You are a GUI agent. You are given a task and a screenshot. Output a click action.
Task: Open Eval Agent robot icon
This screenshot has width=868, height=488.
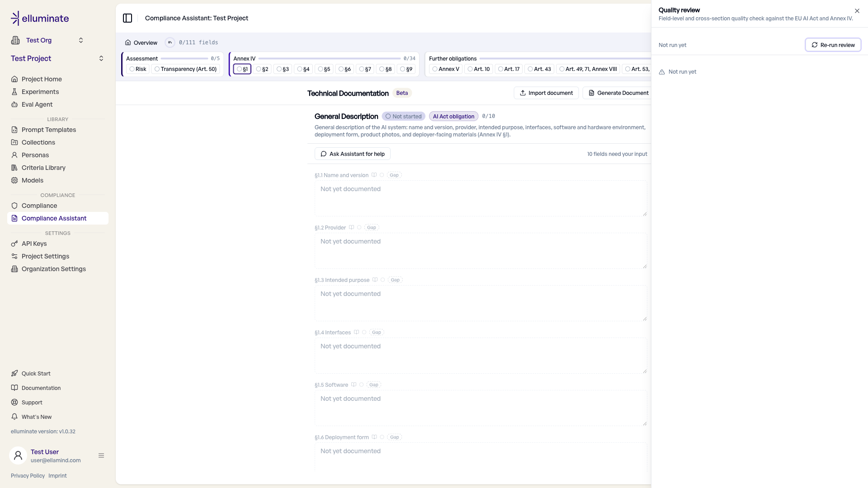14,104
